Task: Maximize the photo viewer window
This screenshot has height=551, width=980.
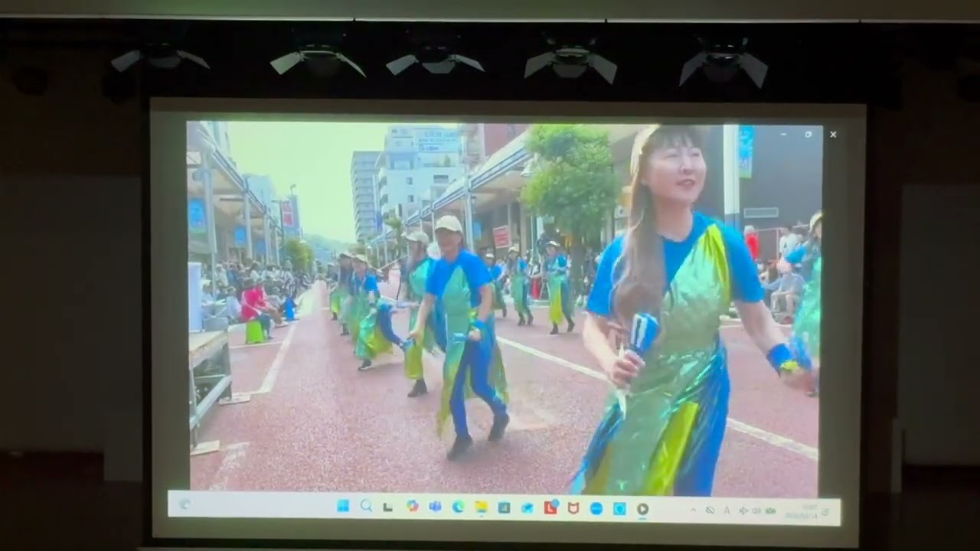Action: coord(808,134)
